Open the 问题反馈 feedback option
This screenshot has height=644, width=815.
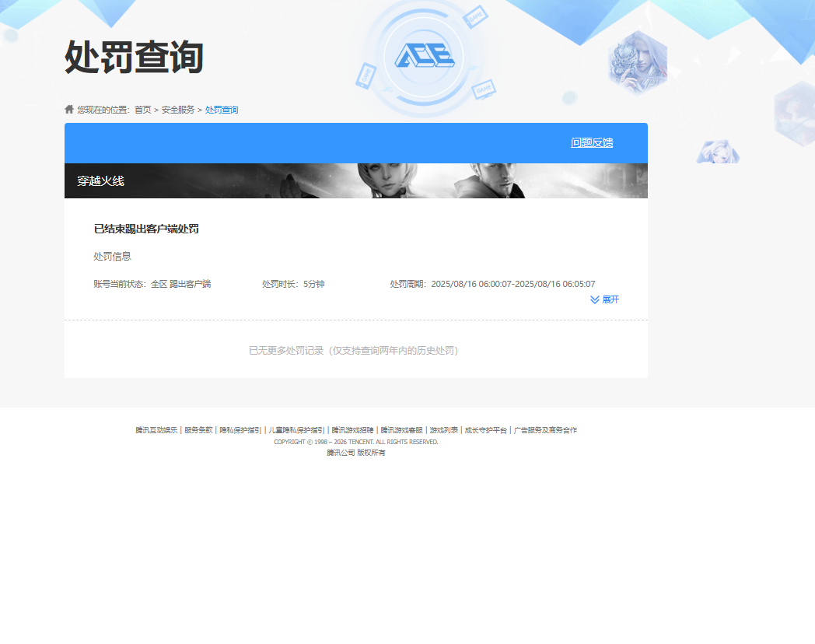click(593, 143)
